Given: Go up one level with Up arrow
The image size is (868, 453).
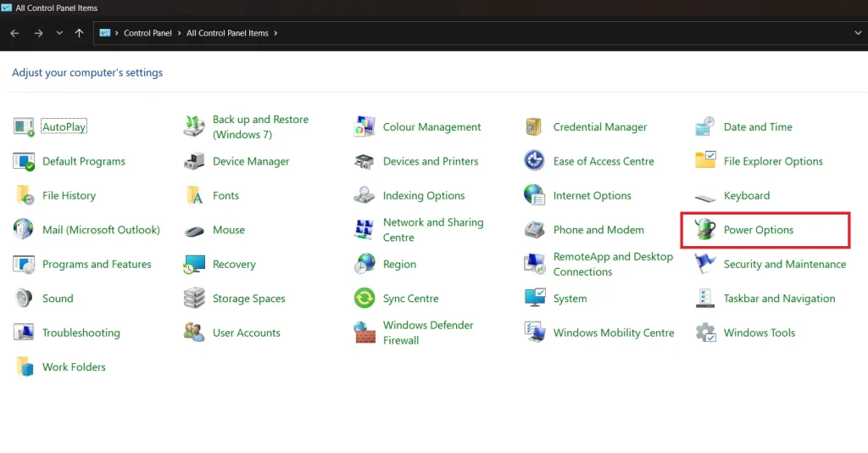Looking at the screenshot, I should coord(79,33).
